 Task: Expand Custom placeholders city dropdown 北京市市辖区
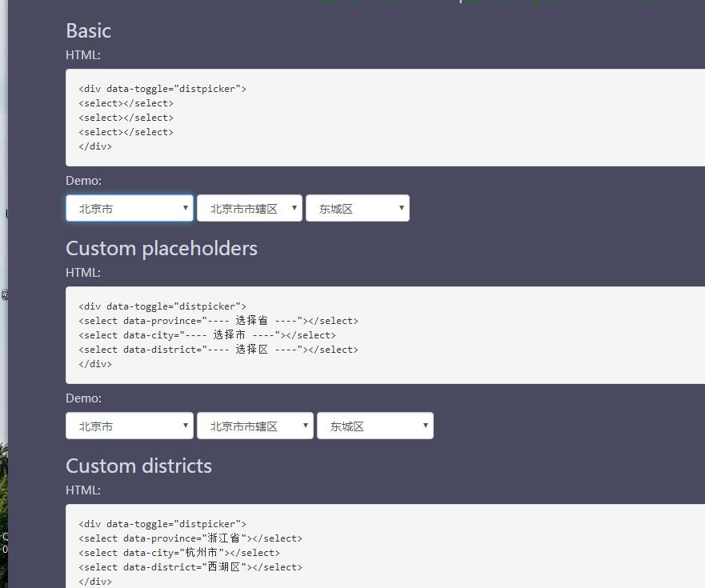click(x=254, y=426)
